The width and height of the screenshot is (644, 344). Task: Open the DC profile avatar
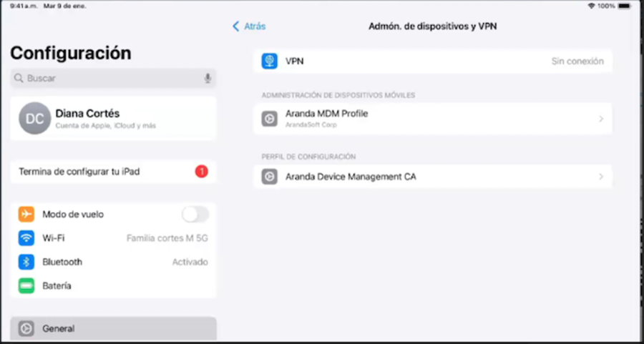pos(35,118)
